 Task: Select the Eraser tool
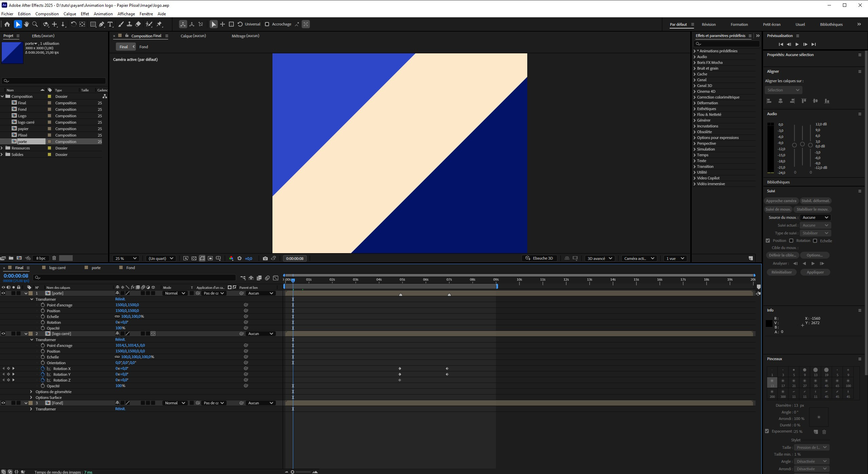138,24
